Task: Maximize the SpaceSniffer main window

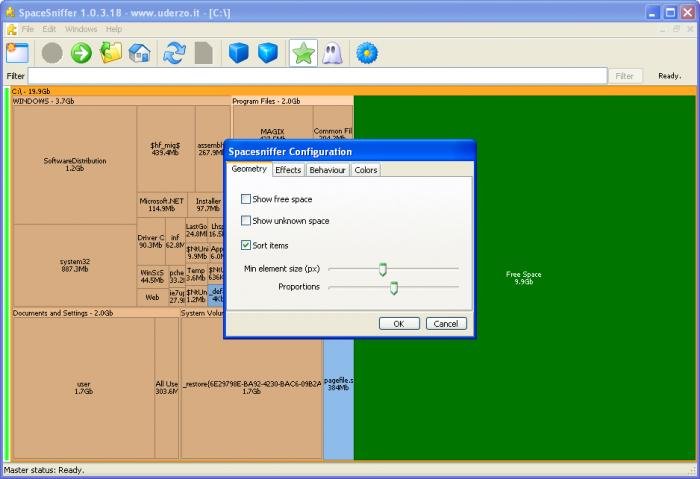Action: pyautogui.click(x=670, y=12)
